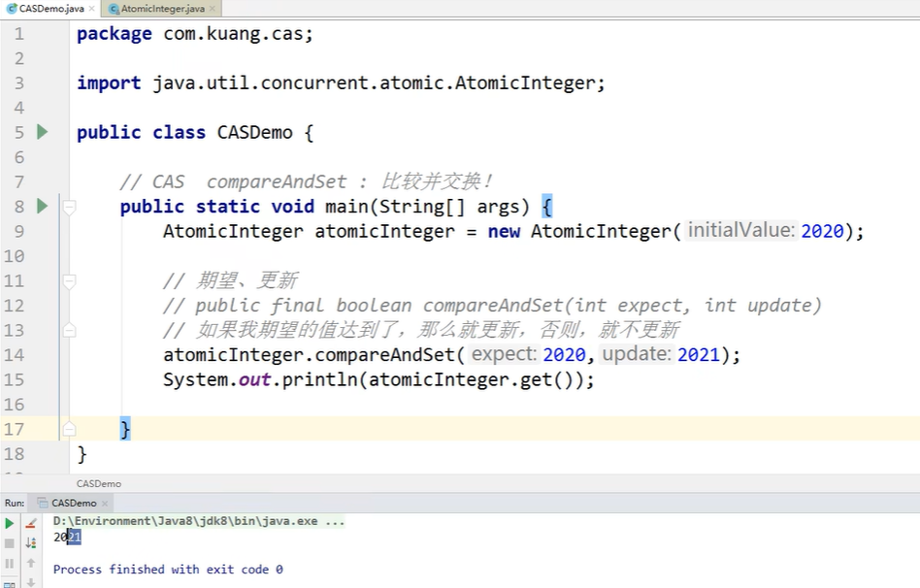Click the sort arrow icon in the Run toolbar
This screenshot has width=920, height=588.
pyautogui.click(x=31, y=543)
